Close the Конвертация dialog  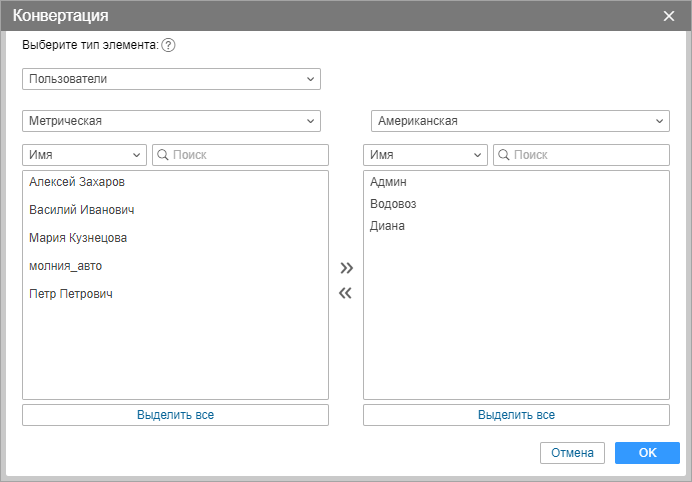669,16
